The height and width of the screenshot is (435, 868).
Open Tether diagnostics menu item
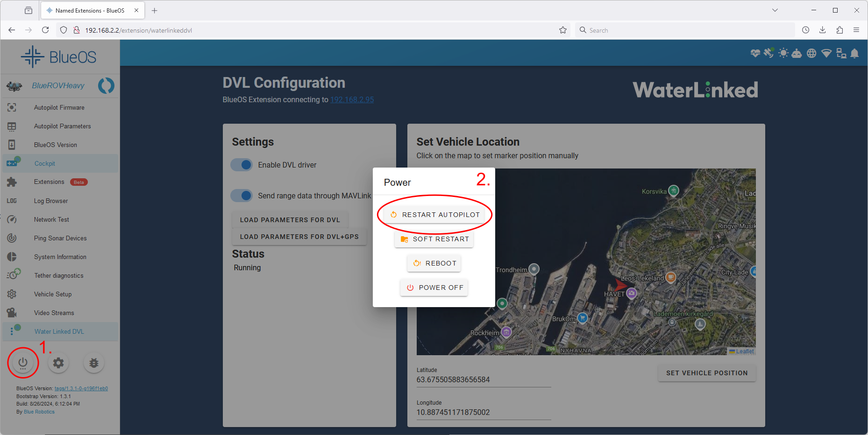click(60, 275)
